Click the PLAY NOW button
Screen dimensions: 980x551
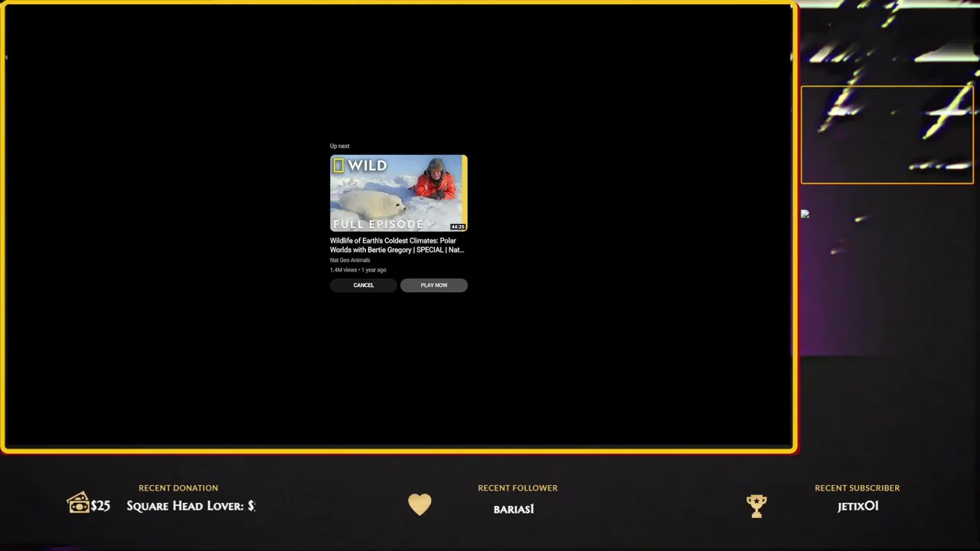pyautogui.click(x=434, y=285)
